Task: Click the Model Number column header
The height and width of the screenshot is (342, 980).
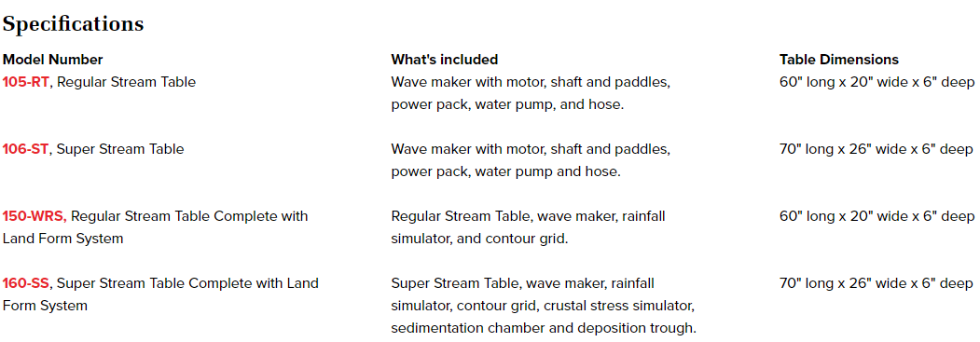Action: tap(53, 60)
